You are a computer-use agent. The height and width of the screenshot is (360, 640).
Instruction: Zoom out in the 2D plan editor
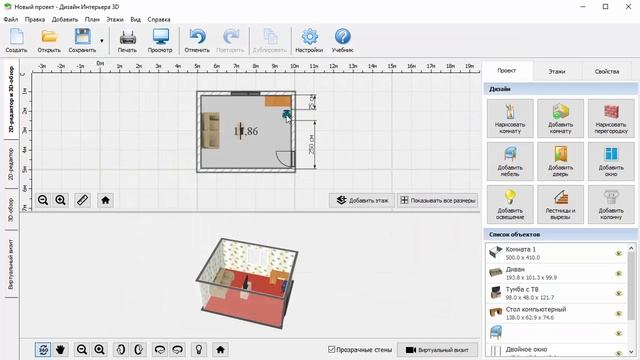click(x=43, y=200)
